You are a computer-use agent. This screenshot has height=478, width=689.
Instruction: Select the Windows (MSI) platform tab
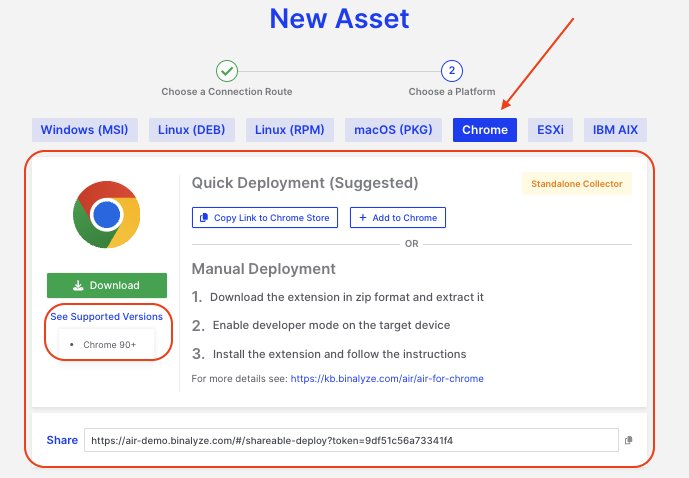click(86, 130)
